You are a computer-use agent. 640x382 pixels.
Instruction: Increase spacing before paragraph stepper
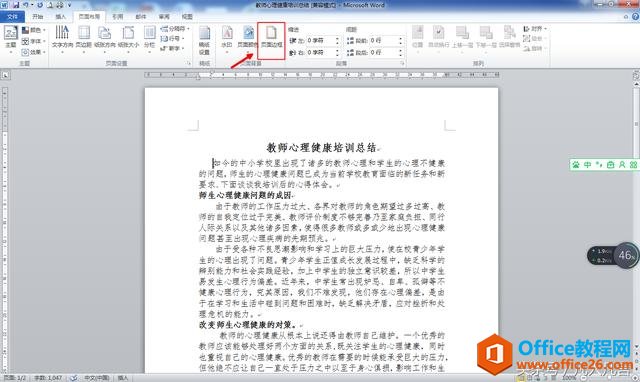click(400, 39)
